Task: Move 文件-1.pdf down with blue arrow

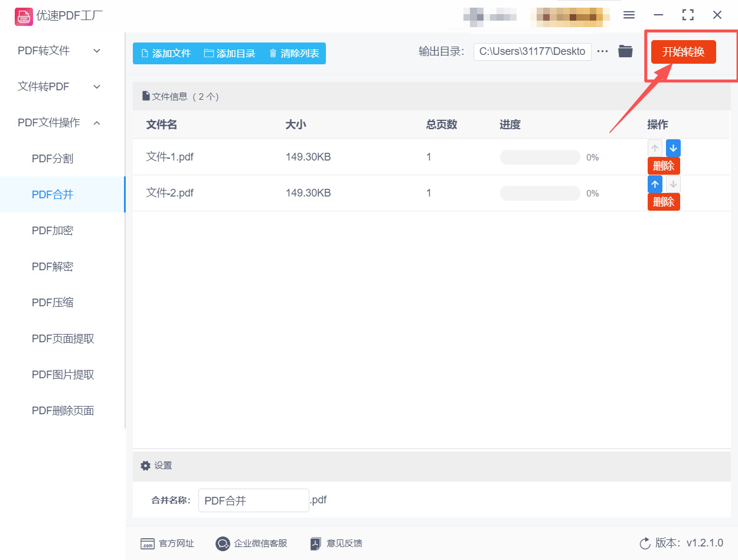Action: coord(672,148)
